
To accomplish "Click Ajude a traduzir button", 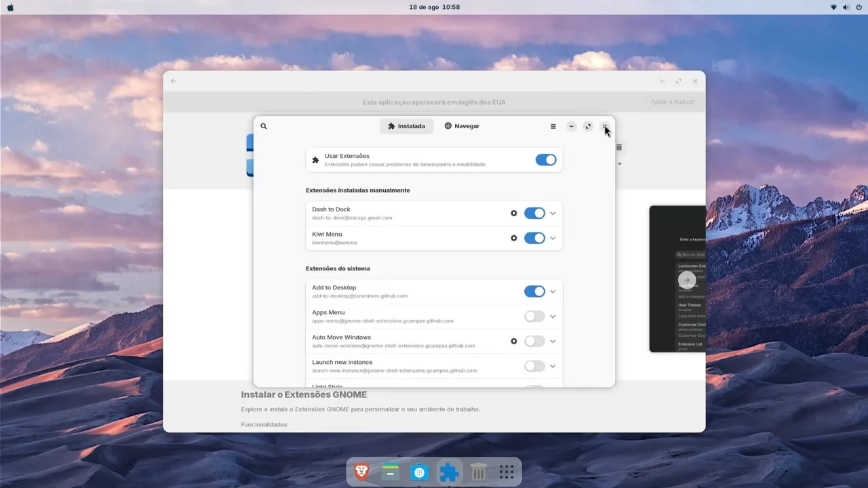I will (673, 102).
